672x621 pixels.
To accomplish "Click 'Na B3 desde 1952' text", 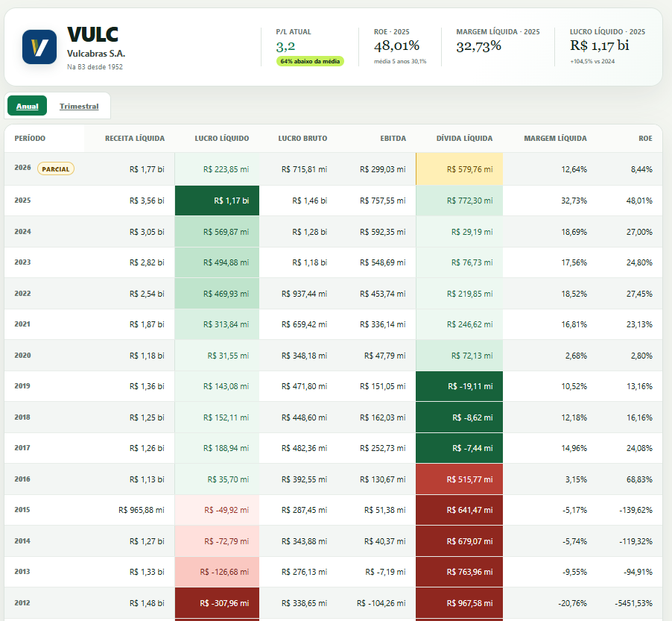I will (x=95, y=67).
